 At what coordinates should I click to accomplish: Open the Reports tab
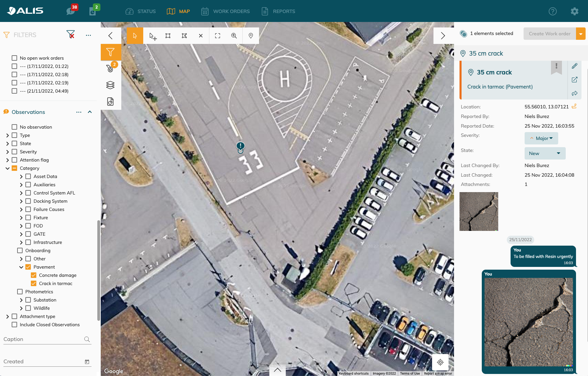pyautogui.click(x=278, y=11)
